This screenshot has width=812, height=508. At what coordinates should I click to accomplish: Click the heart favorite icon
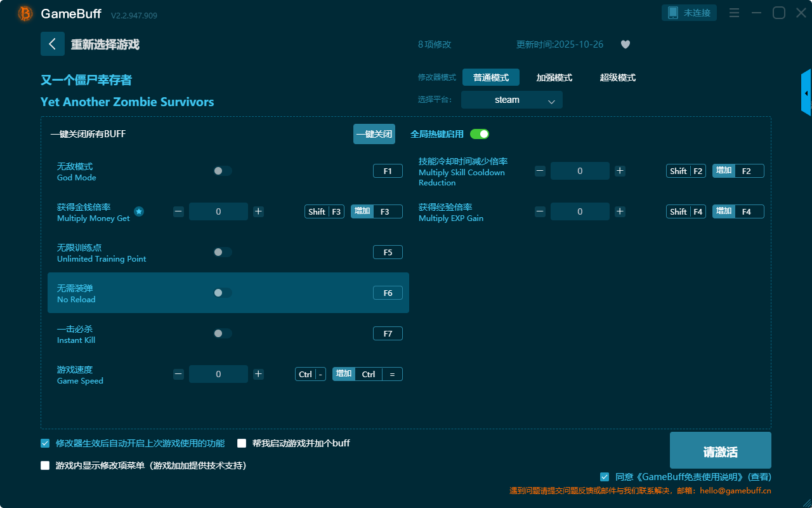point(625,44)
